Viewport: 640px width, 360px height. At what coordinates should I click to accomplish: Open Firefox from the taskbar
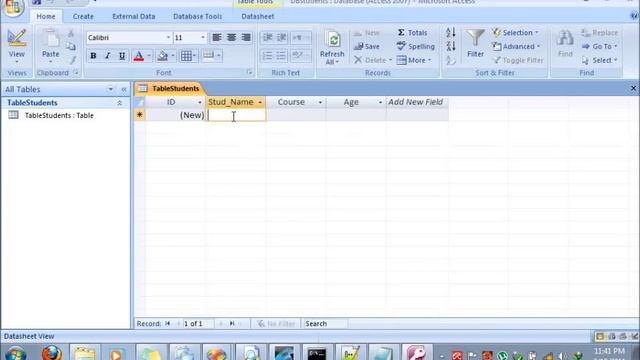(52, 353)
